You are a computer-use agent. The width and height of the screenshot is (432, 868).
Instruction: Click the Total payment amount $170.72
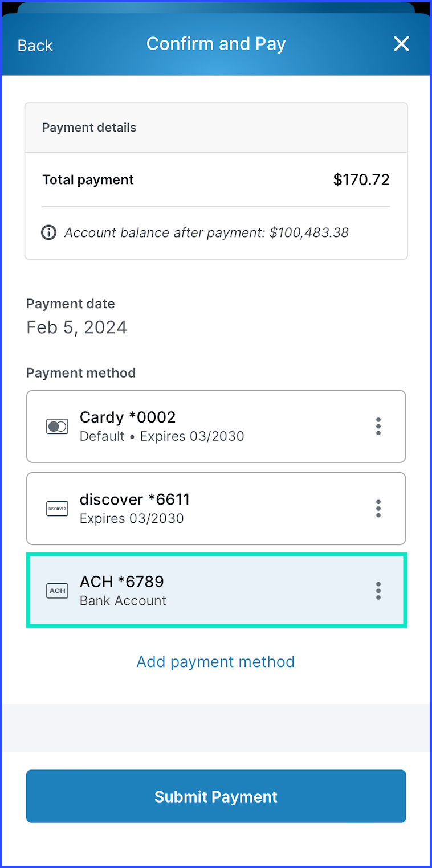[361, 180]
